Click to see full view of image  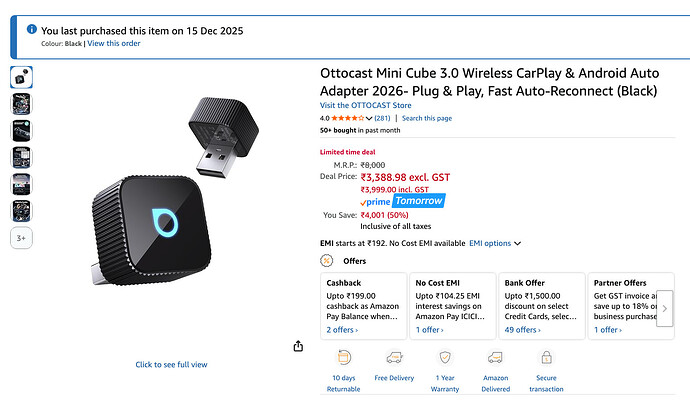pyautogui.click(x=171, y=365)
